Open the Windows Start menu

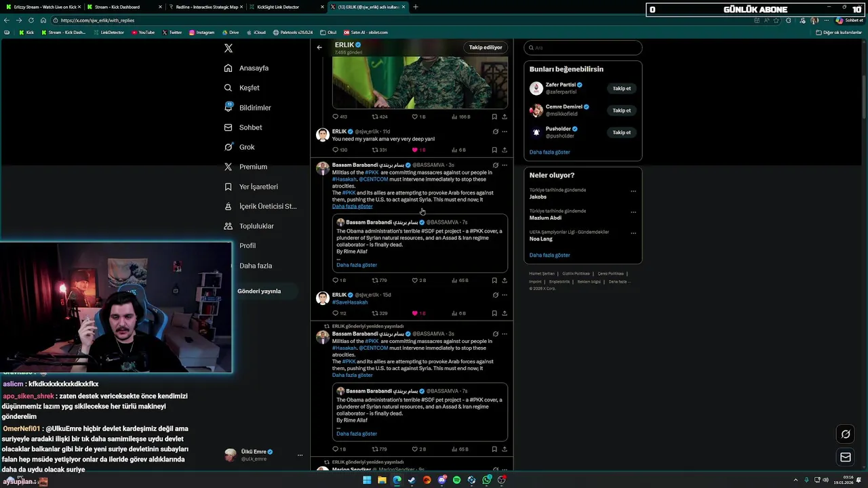(x=367, y=480)
